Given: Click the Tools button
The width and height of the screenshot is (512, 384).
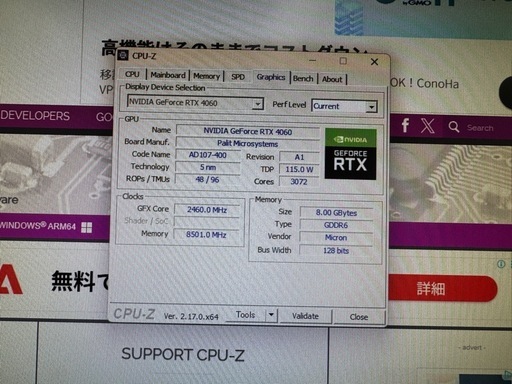Looking at the screenshot, I should pos(246,315).
